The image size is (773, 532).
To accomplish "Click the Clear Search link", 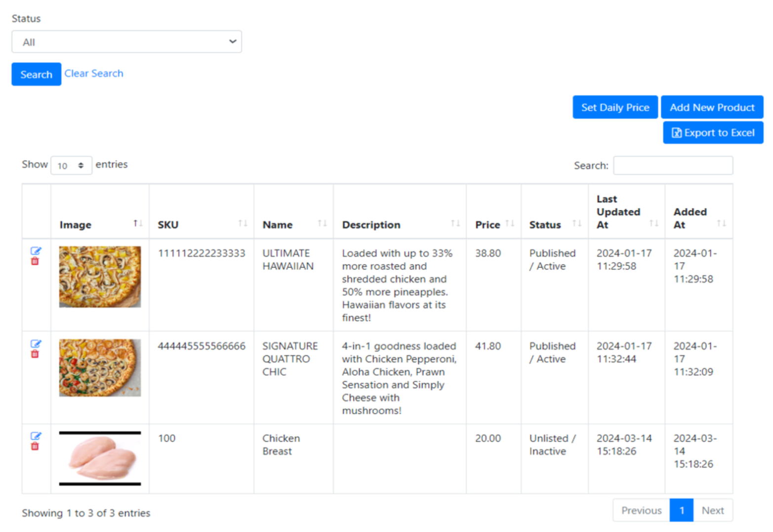I will [x=94, y=74].
